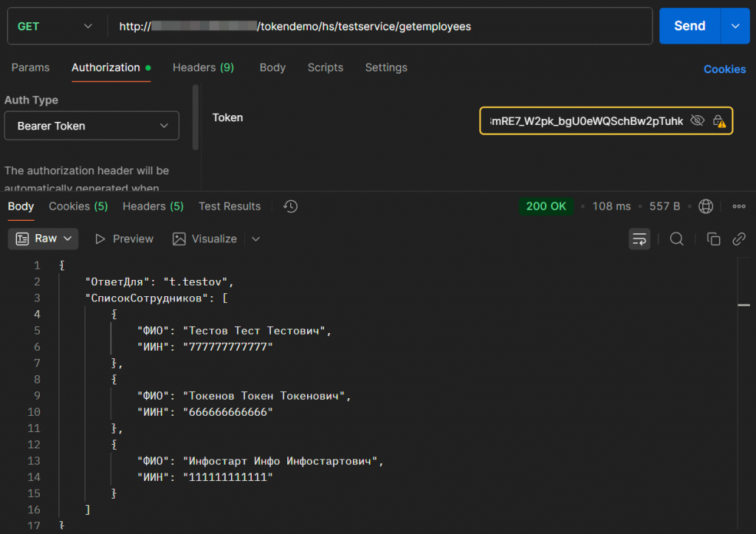Open search in response body
Screen dimensions: 756x534
click(676, 239)
